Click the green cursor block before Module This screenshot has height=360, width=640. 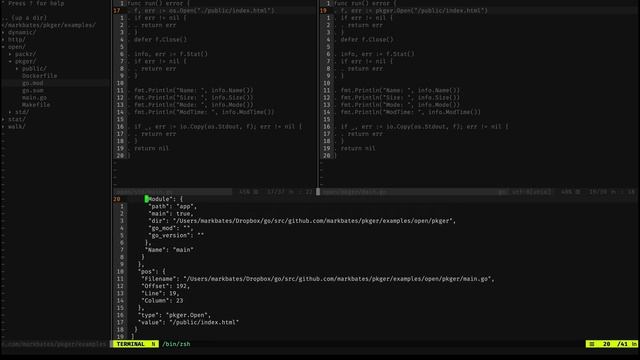pos(147,199)
